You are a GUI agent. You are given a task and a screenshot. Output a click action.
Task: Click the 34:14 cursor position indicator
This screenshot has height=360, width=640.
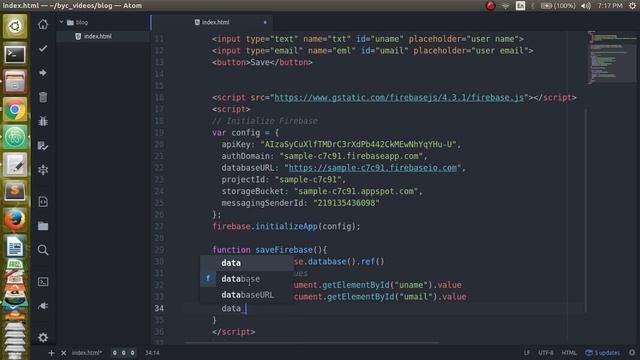tap(152, 353)
